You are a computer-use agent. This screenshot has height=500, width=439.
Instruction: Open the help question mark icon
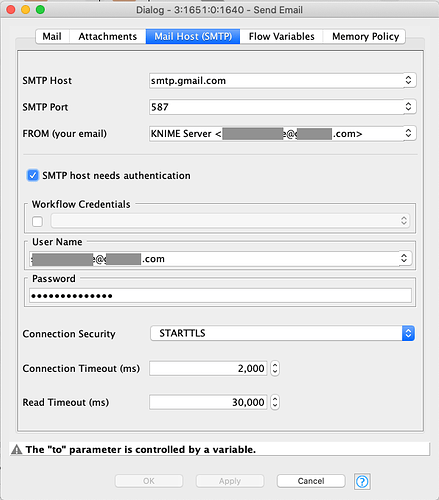(x=362, y=481)
